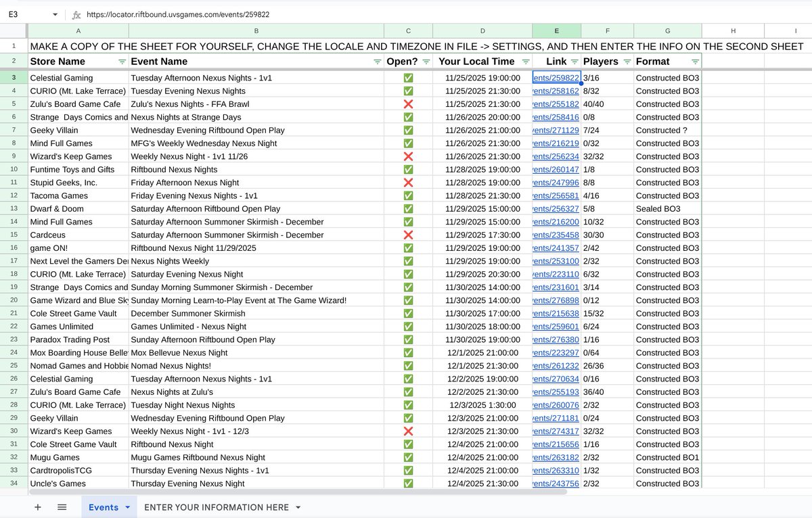Open the events/243756 link for Uncle's Games
Screen dimensions: 812x518
pyautogui.click(x=556, y=484)
